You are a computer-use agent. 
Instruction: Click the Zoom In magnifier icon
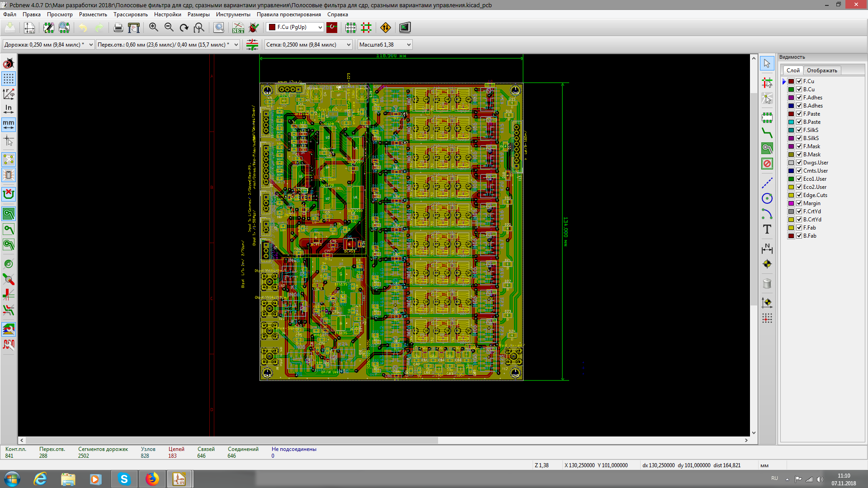tap(154, 28)
